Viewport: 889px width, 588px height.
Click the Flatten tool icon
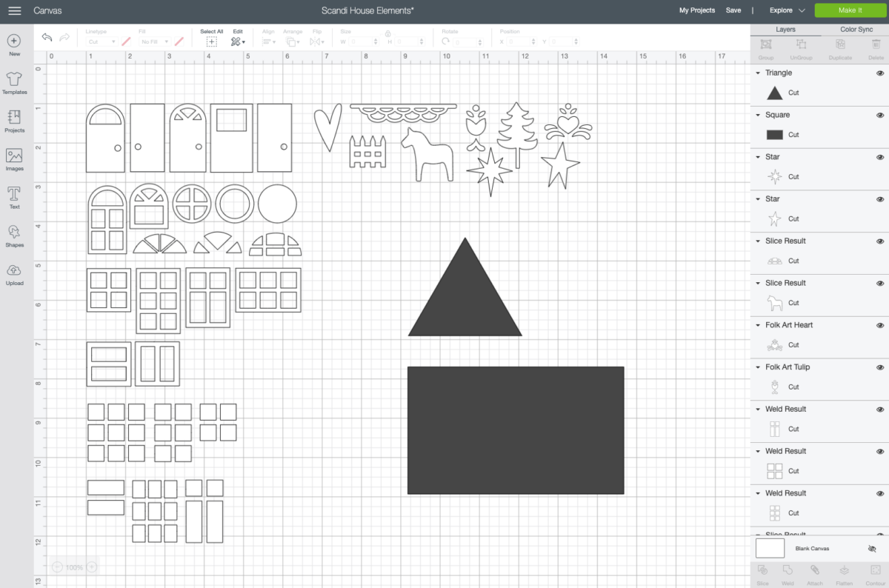click(844, 569)
